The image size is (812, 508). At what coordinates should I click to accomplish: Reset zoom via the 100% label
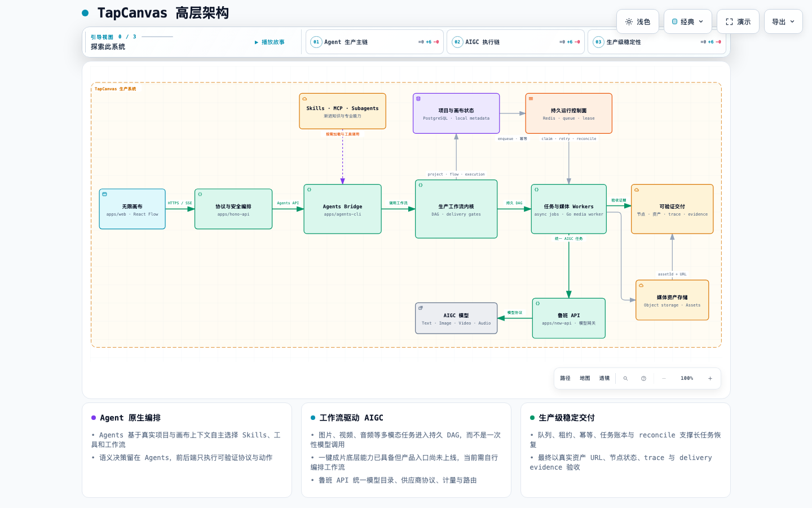tap(687, 378)
